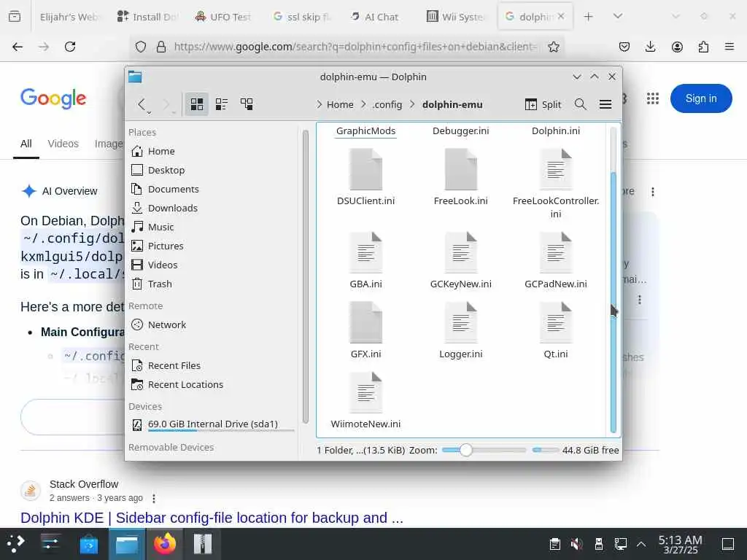Select GCPadNew.ini file icon
The width and height of the screenshot is (747, 560).
click(x=555, y=252)
